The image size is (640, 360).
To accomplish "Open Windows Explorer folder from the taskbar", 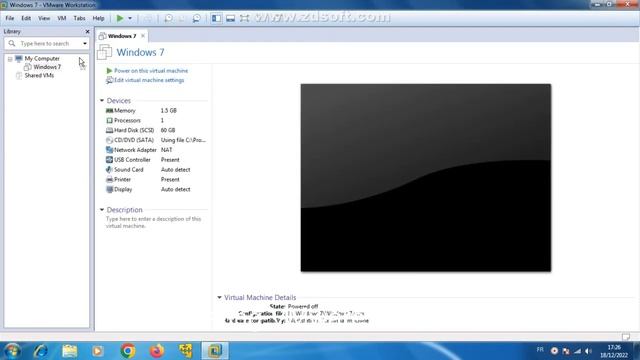I will click(x=70, y=351).
